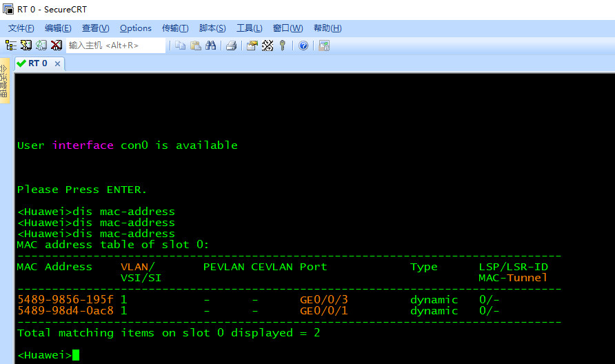This screenshot has height=364, width=615.
Task: Click "MAC address table of slot 0:" line
Action: (x=113, y=245)
